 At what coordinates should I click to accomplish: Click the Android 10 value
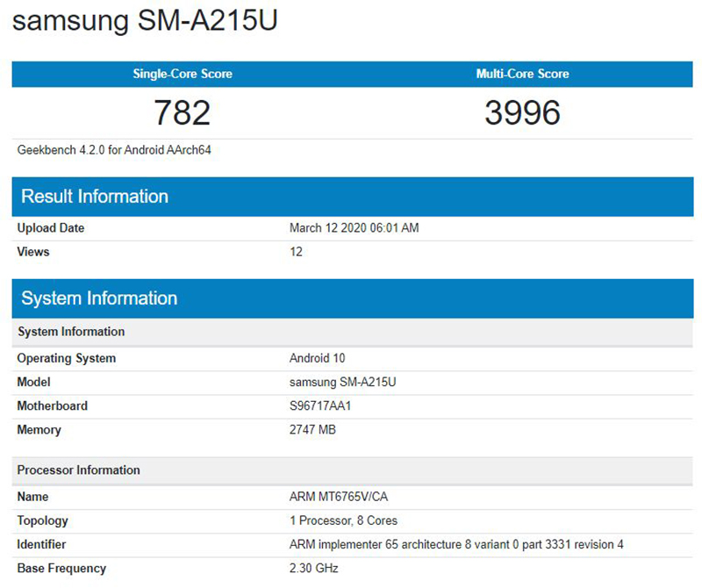[x=319, y=358]
